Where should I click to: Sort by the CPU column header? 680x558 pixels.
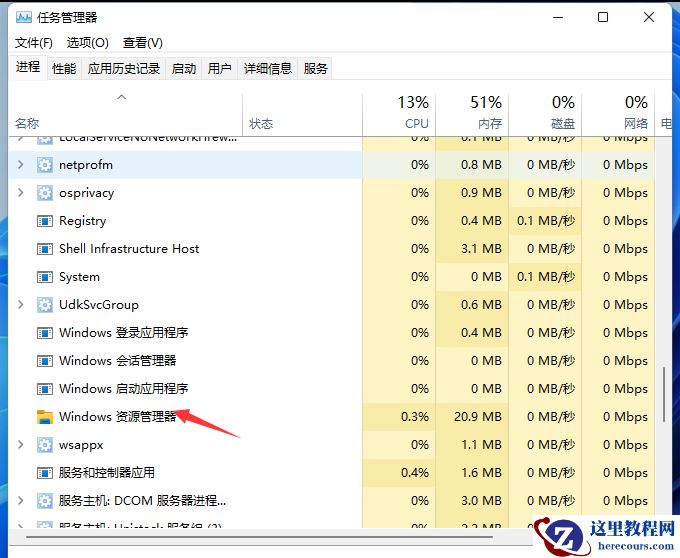pos(399,114)
